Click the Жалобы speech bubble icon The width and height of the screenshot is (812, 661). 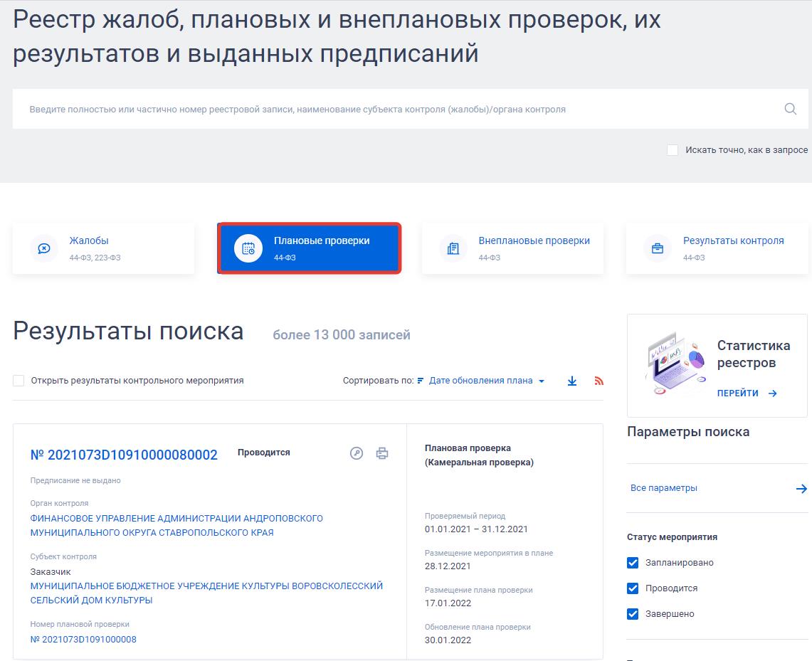(x=44, y=248)
